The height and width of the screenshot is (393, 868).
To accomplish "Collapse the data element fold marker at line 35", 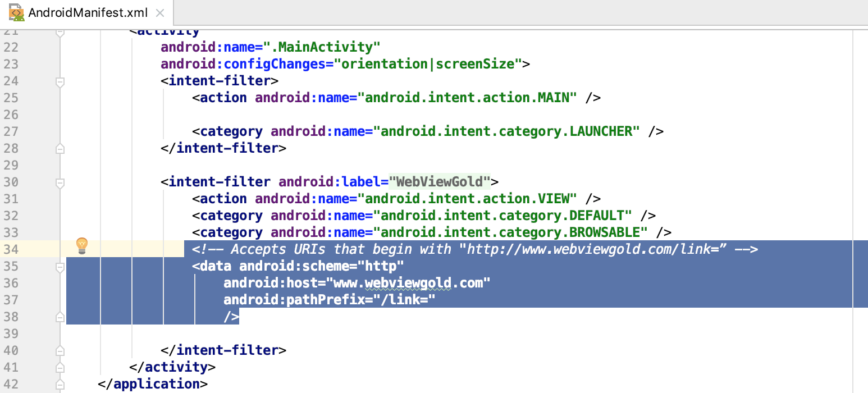I will [x=60, y=267].
